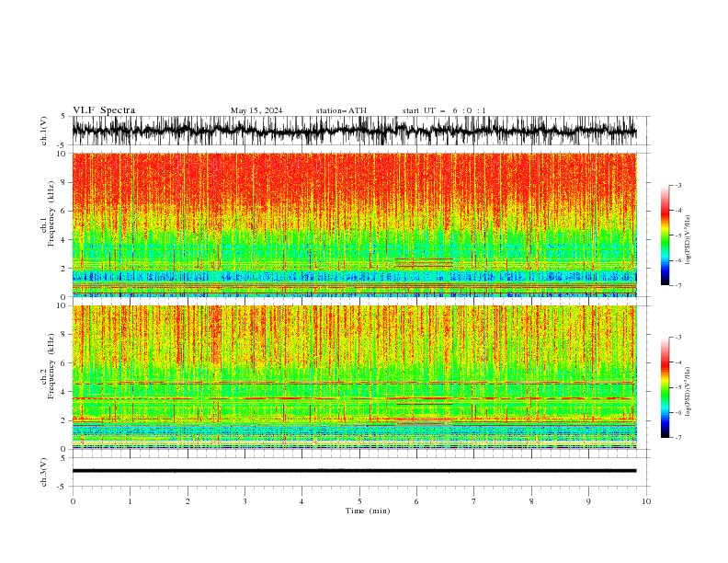Click the "Time (min)" axis label
Screen dimensions: 728x563
click(368, 511)
